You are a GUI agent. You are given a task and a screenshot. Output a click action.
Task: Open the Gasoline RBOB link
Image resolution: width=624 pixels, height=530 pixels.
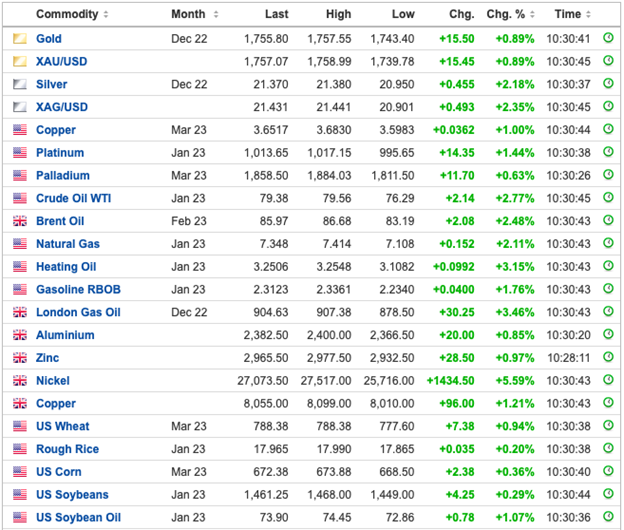(78, 290)
